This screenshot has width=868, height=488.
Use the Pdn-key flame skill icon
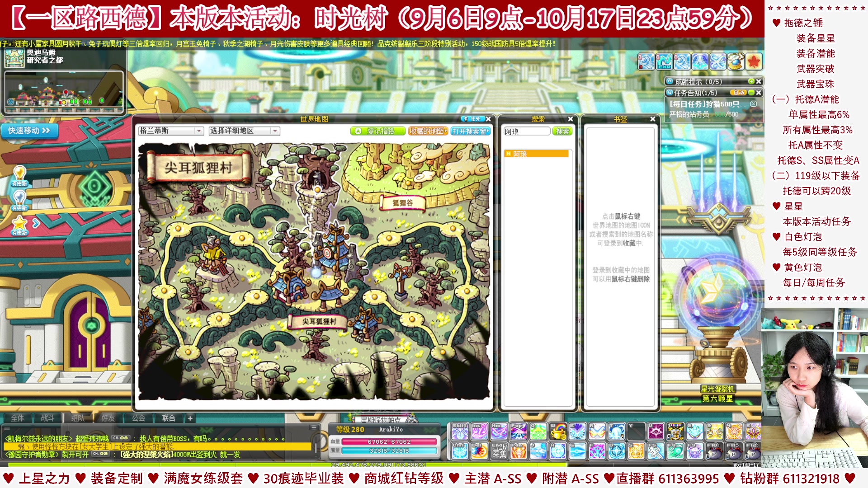click(519, 450)
